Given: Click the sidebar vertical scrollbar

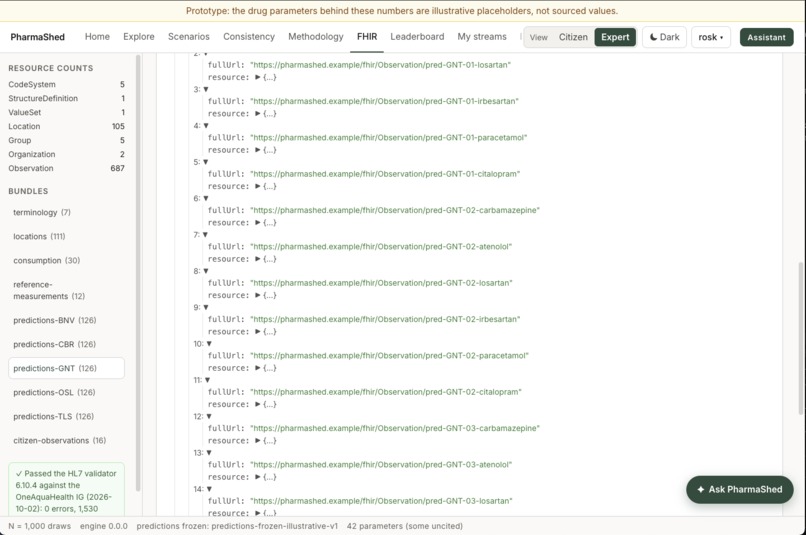Looking at the screenshot, I should tap(138, 272).
